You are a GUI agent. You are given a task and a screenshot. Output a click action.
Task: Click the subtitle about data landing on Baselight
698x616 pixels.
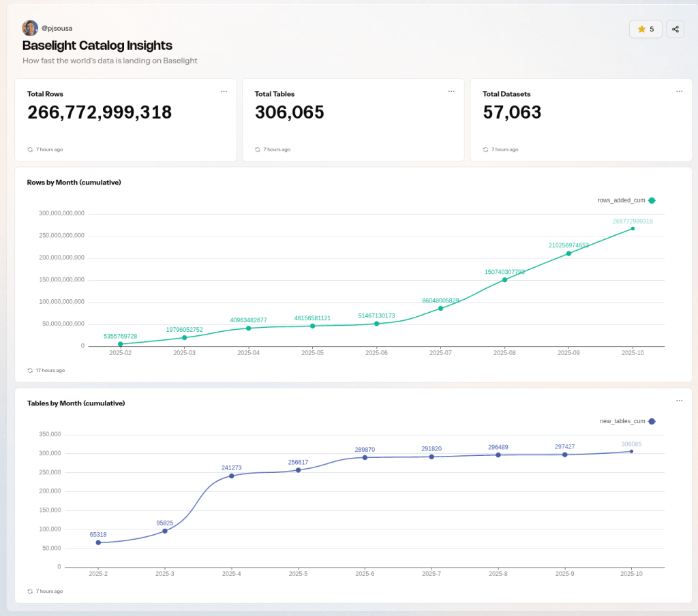pos(110,61)
